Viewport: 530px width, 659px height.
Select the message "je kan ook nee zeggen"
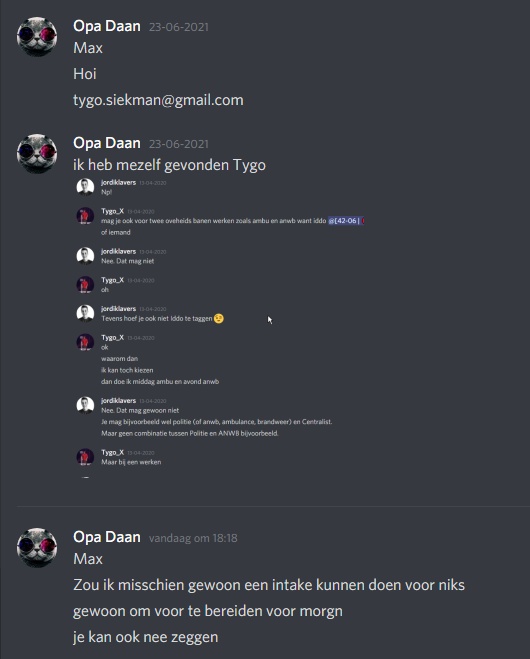(x=145, y=637)
